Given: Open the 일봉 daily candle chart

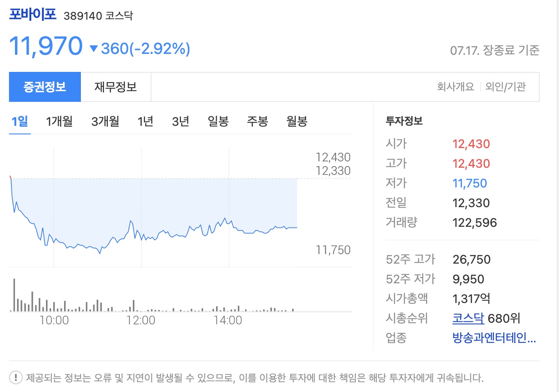Looking at the screenshot, I should coord(217,121).
